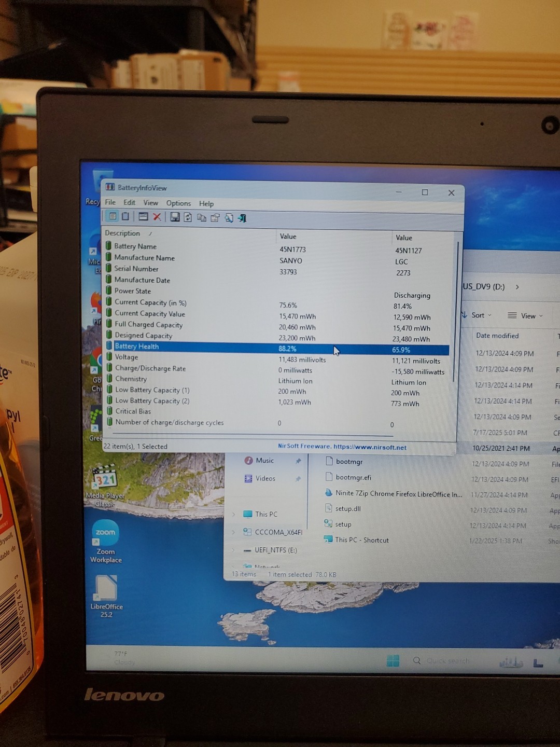This screenshot has width=560, height=747.
Task: Select the Chemistry row
Action: (278, 380)
